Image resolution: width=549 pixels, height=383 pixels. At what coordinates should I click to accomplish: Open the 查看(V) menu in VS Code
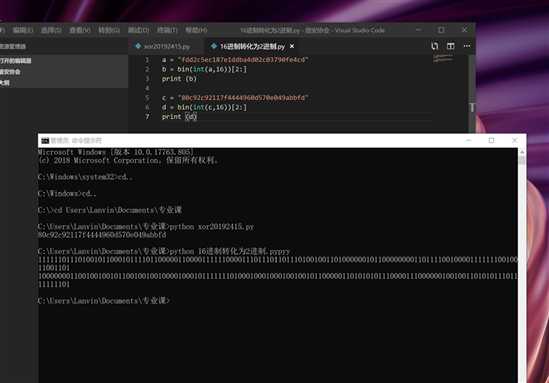[80, 30]
